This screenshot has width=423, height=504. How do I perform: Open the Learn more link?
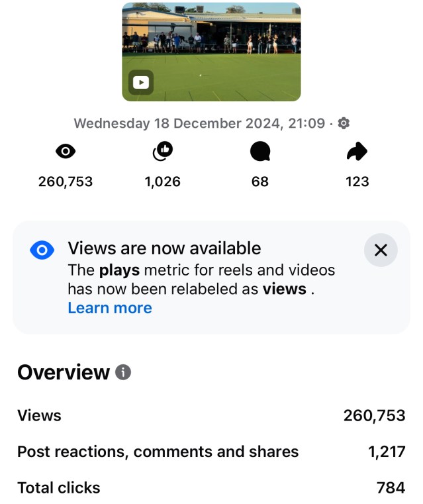pos(110,308)
